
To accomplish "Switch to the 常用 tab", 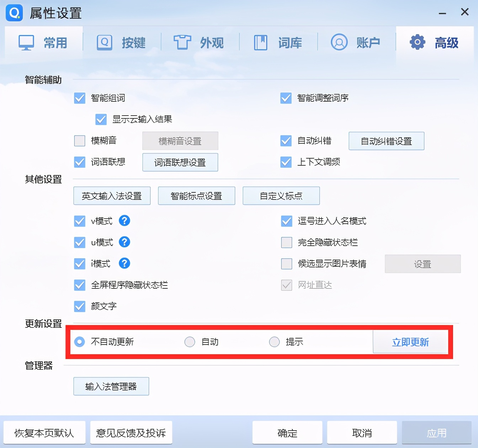I will (x=43, y=42).
